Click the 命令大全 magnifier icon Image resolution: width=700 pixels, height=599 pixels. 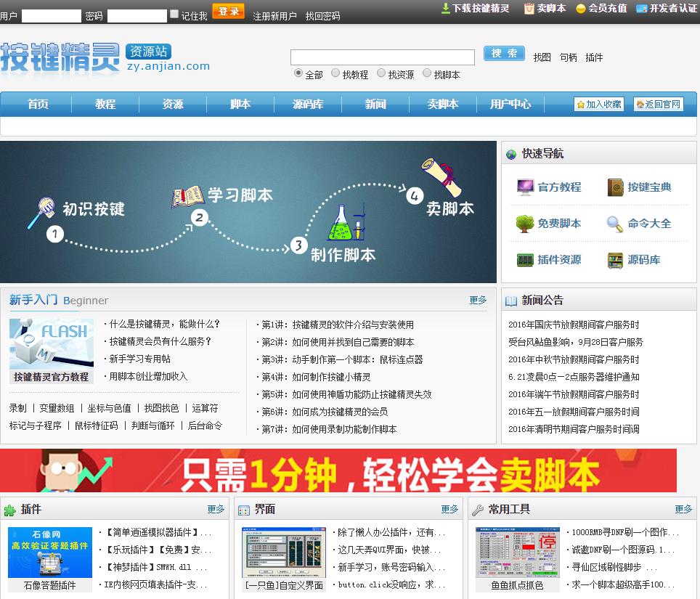tap(615, 224)
